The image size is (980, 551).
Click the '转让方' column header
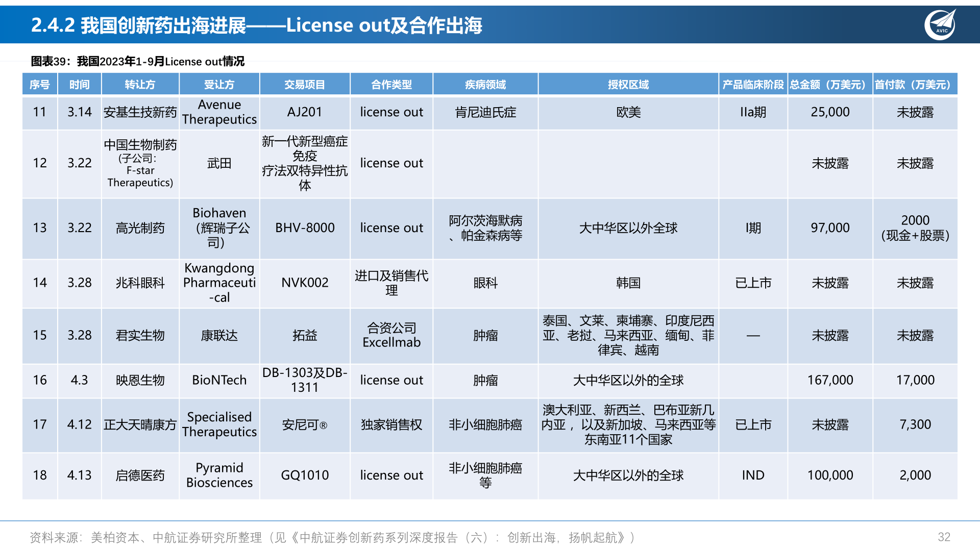pyautogui.click(x=140, y=84)
